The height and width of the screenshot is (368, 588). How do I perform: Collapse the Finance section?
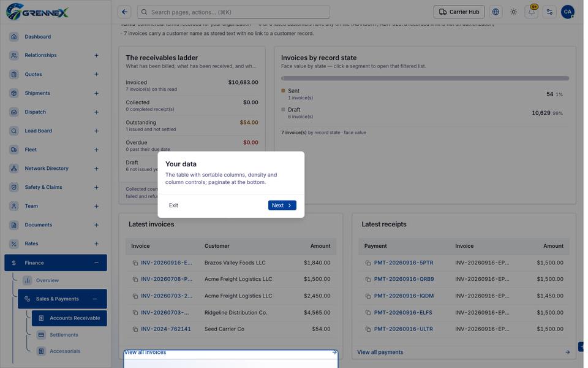(x=96, y=263)
